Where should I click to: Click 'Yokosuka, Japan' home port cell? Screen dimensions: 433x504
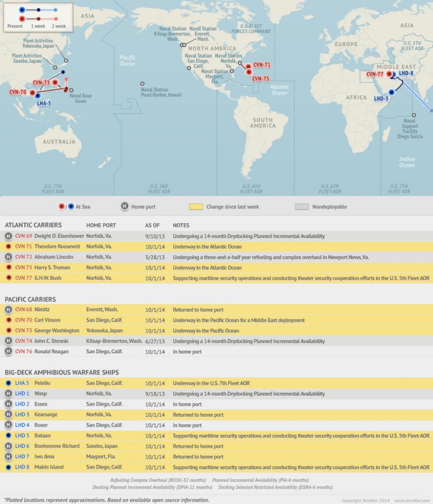coord(104,331)
